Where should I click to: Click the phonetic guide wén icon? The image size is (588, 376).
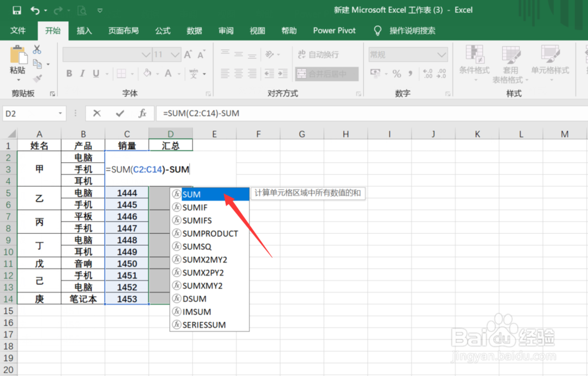[x=193, y=73]
